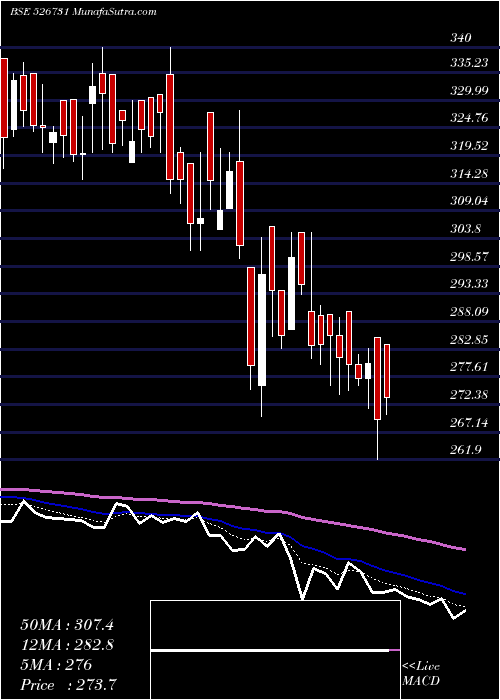The height and width of the screenshot is (700, 500).
Task: Click the right end of the blue 12MA line
Action: click(464, 594)
